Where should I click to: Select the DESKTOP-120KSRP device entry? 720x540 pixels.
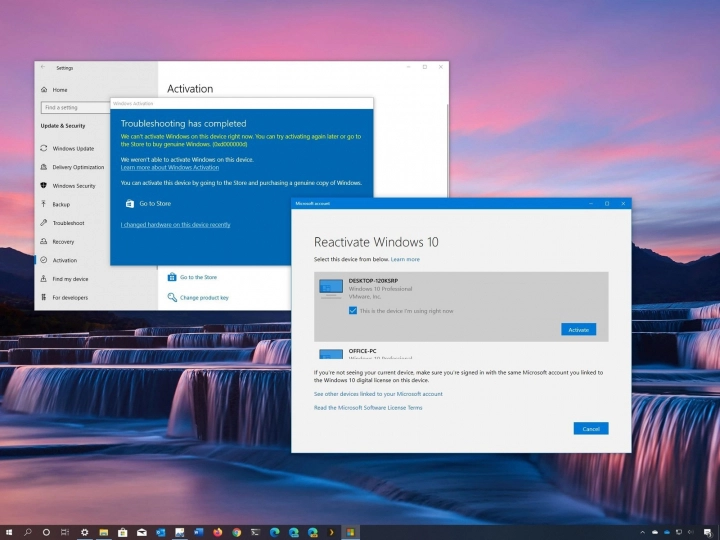click(x=461, y=306)
